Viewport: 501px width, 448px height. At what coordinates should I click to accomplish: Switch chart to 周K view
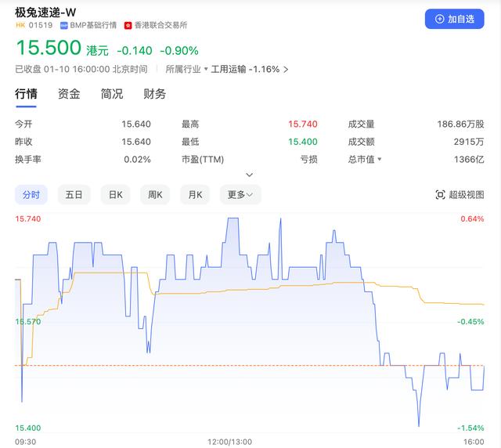click(156, 195)
